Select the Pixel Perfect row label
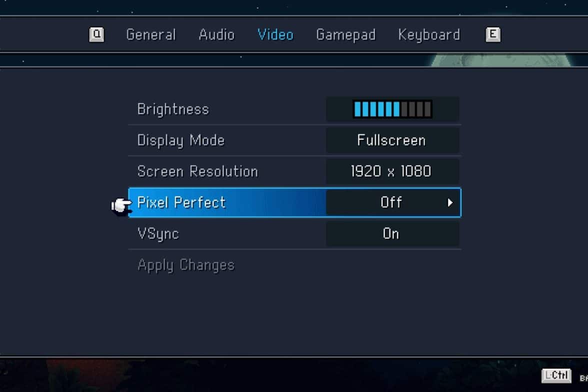Screen dimensions: 588x392 181,202
